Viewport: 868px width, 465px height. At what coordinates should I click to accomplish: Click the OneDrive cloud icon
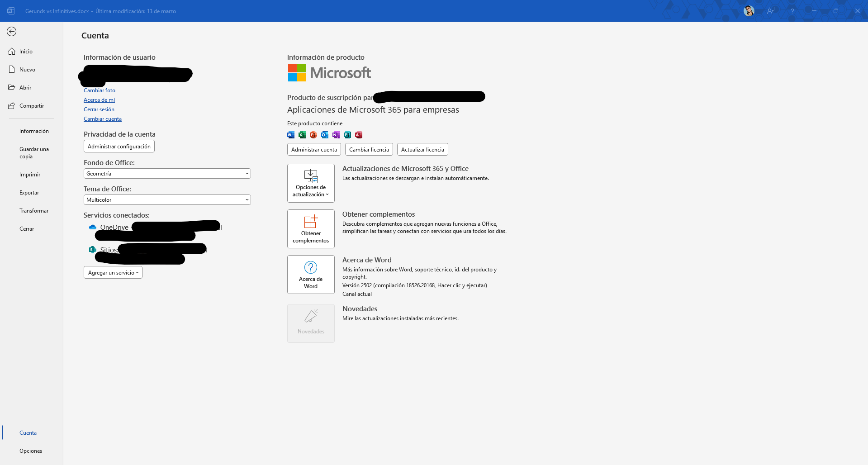[x=93, y=227]
